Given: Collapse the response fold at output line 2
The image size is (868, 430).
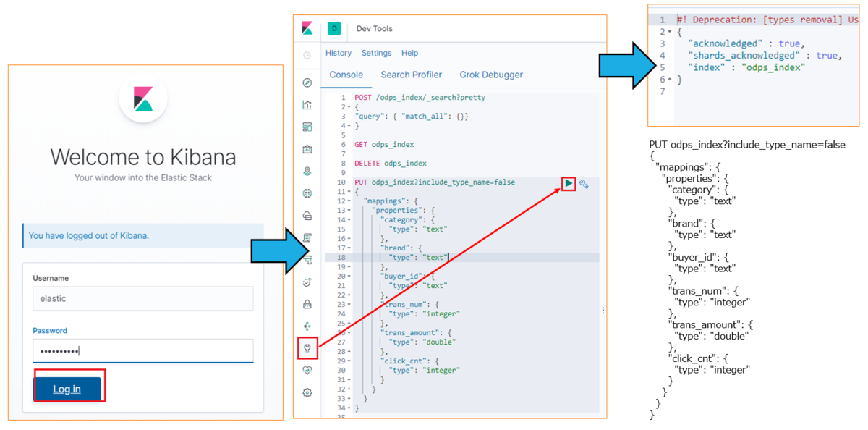Looking at the screenshot, I should pos(670,32).
